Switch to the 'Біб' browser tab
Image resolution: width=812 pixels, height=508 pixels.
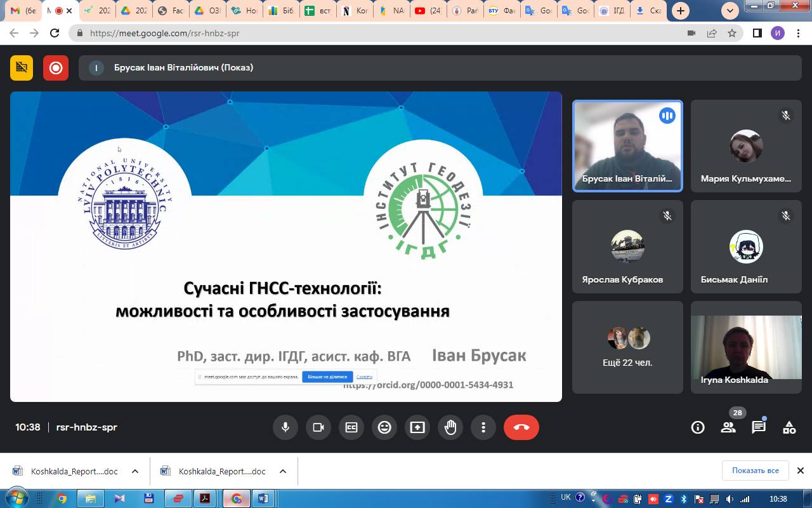280,11
